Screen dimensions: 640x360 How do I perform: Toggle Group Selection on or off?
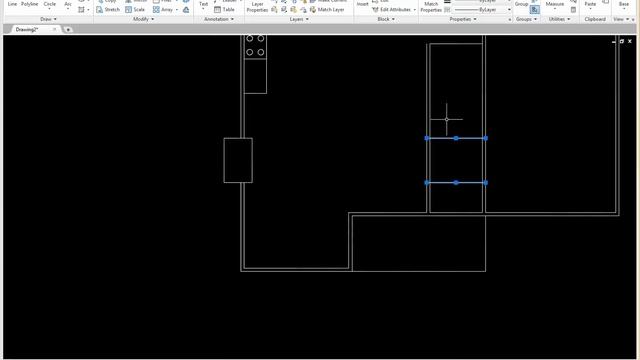pos(535,9)
